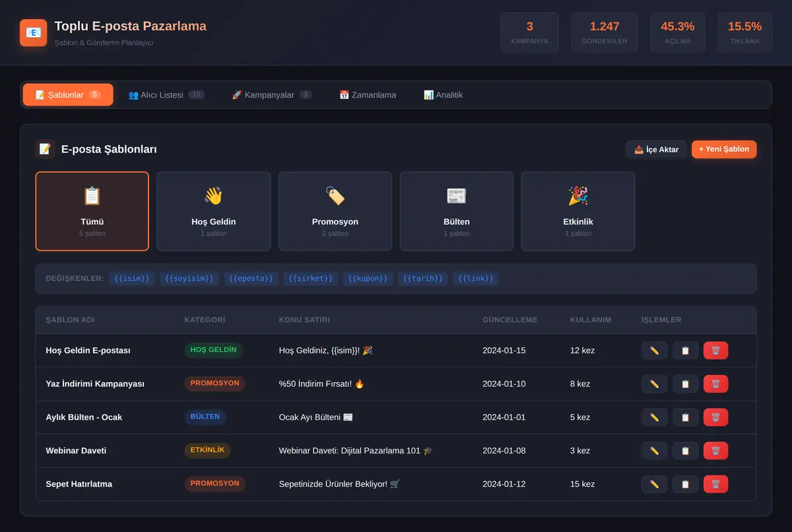Edit the Hoş Geldin E-postası template

pos(654,350)
